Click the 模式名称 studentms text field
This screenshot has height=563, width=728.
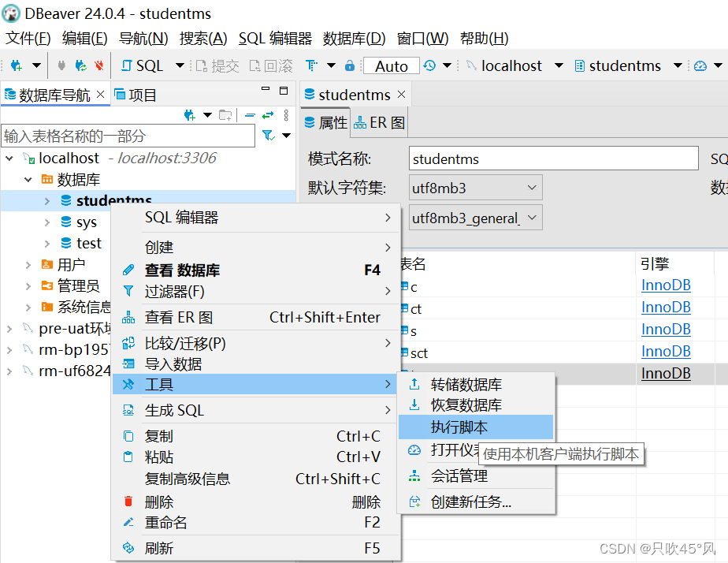click(x=553, y=158)
